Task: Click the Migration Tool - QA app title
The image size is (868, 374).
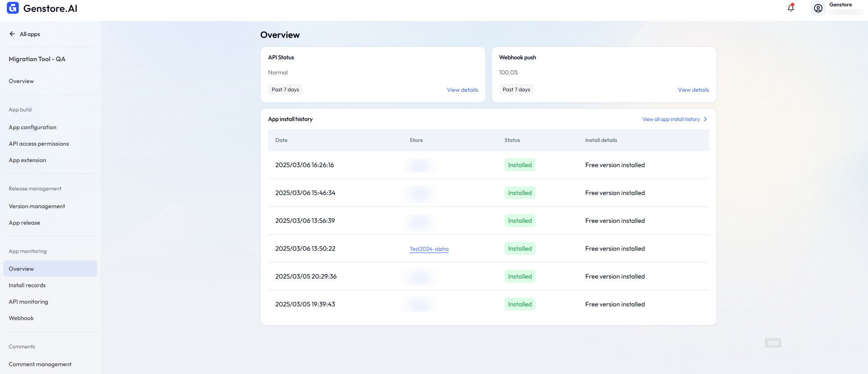Action: coord(37,59)
